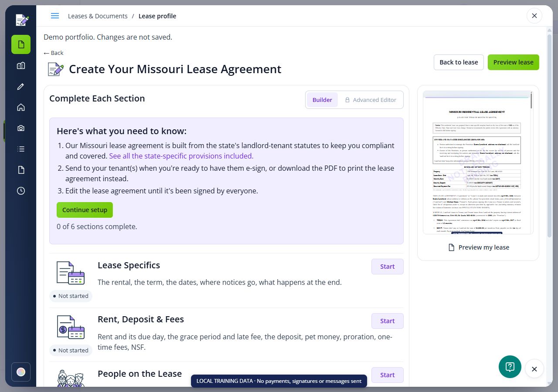This screenshot has height=392, width=558.
Task: Open state-specific provisions link
Action: click(x=181, y=156)
